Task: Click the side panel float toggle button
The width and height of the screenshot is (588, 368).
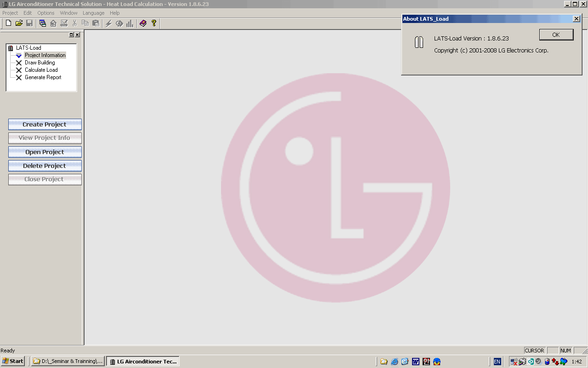Action: (x=72, y=35)
